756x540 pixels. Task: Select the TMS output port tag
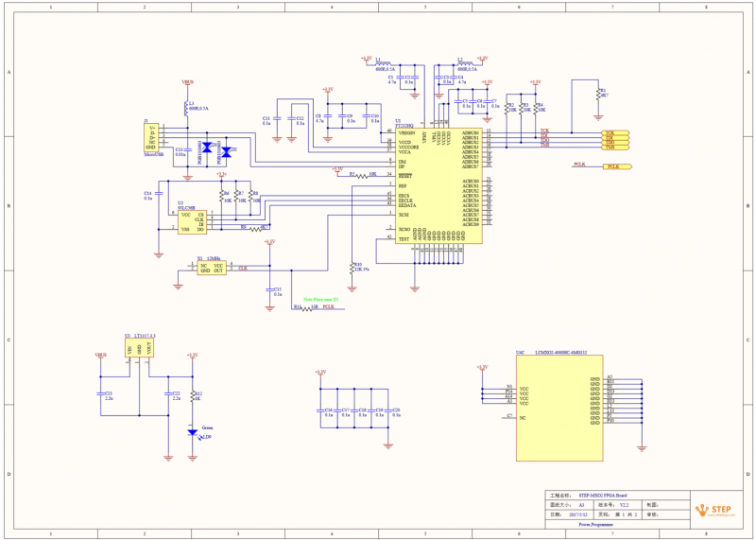[616, 147]
